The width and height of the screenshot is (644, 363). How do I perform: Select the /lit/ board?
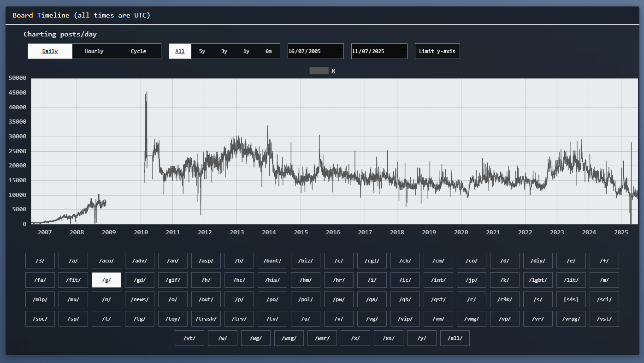click(x=571, y=280)
